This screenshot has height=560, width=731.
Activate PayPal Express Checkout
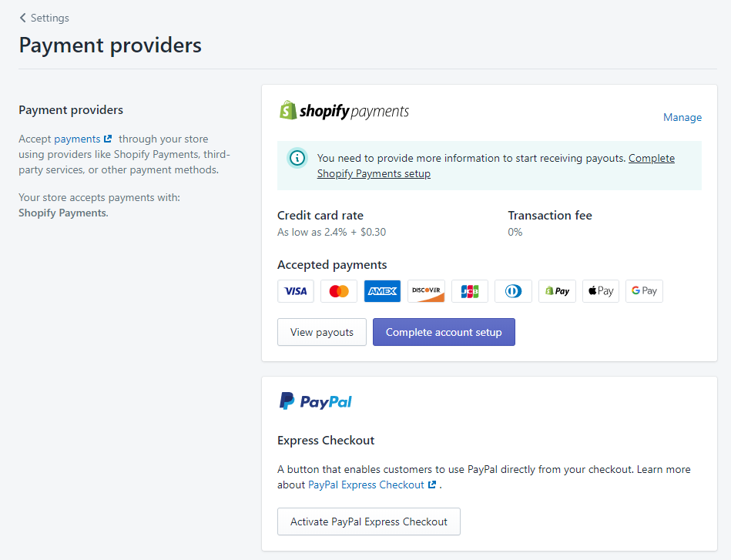(368, 521)
